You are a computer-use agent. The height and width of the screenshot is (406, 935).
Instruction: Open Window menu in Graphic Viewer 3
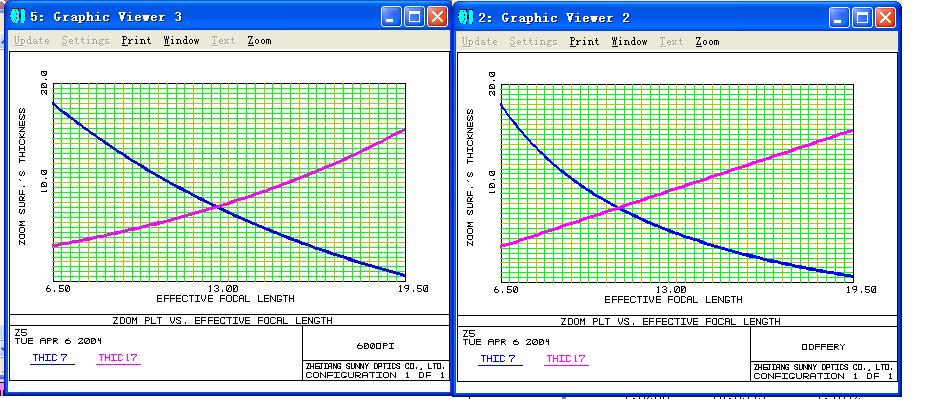(181, 41)
